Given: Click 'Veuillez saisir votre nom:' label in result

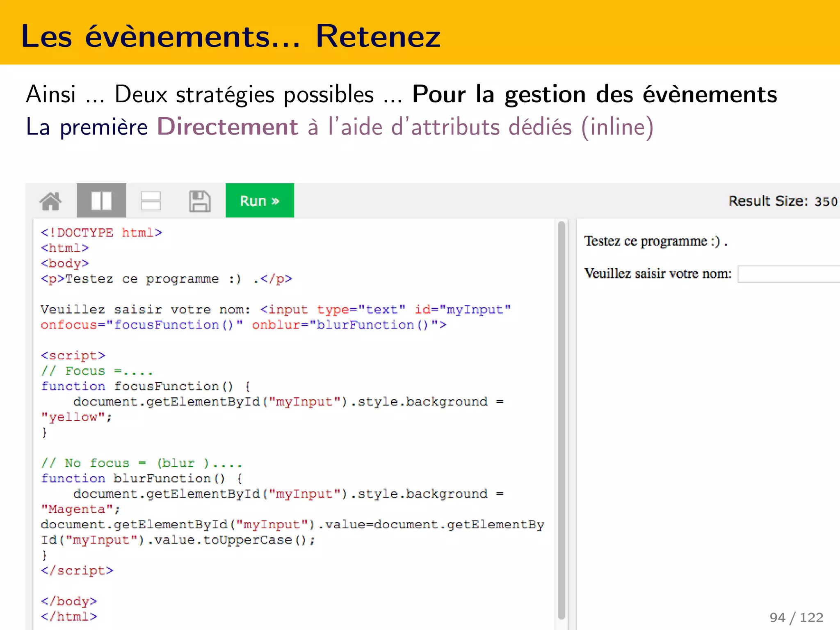Looking at the screenshot, I should pyautogui.click(x=658, y=274).
